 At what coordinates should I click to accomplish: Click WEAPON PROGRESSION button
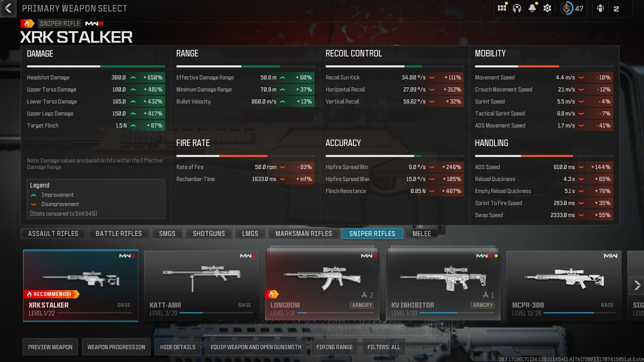(116, 347)
